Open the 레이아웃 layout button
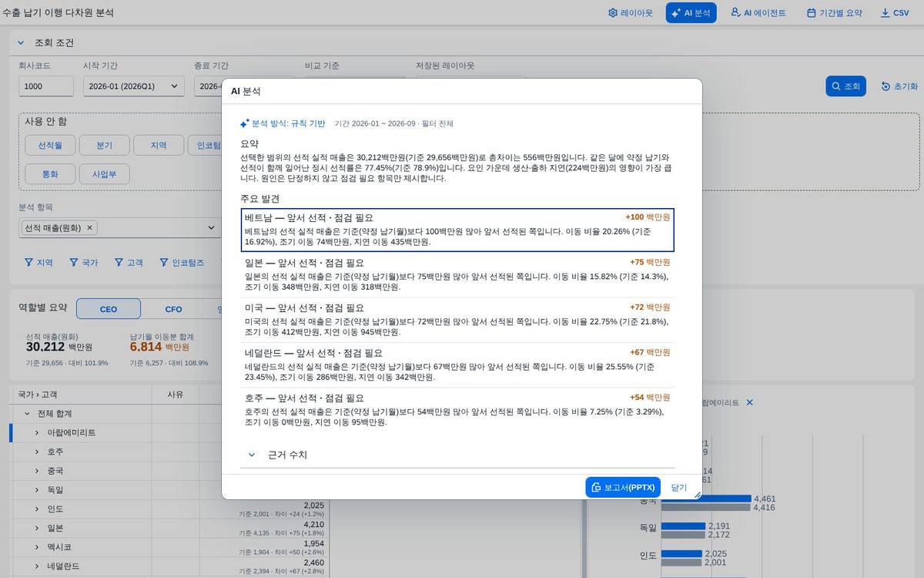 point(630,13)
